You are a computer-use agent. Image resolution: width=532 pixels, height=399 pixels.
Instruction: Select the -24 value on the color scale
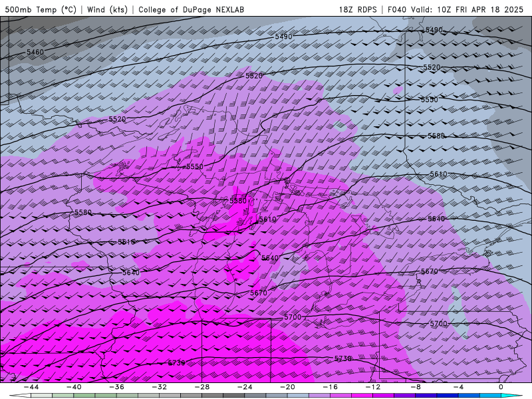(245, 387)
